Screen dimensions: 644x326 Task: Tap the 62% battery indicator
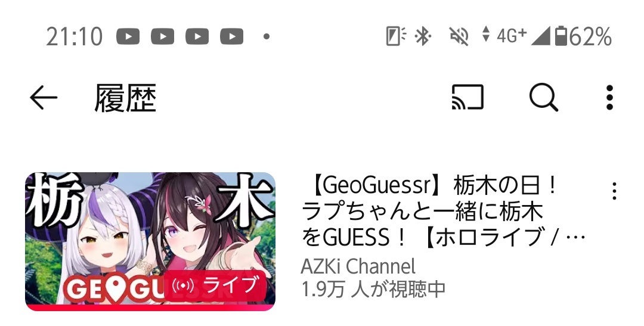(583, 36)
